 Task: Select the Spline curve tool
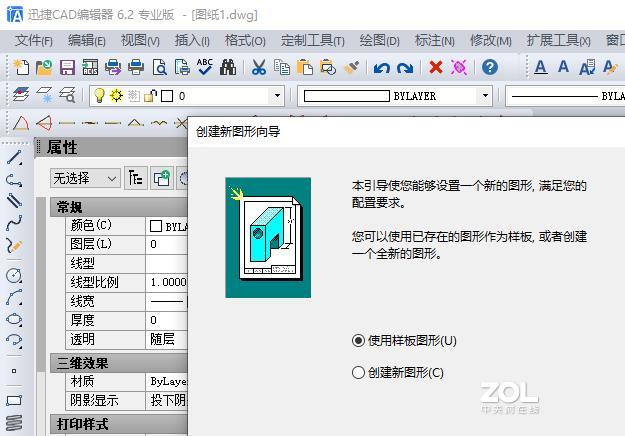click(14, 223)
